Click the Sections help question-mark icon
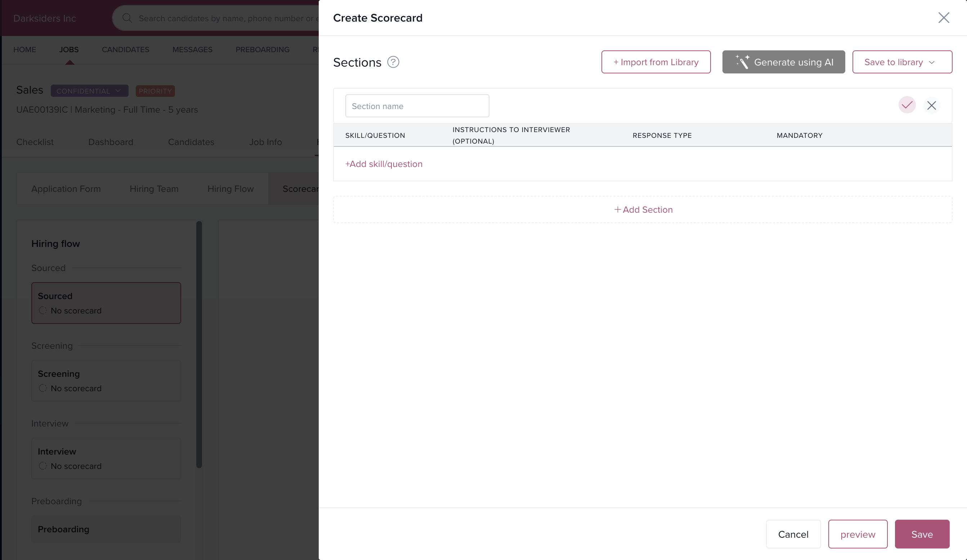The image size is (967, 560). point(393,62)
